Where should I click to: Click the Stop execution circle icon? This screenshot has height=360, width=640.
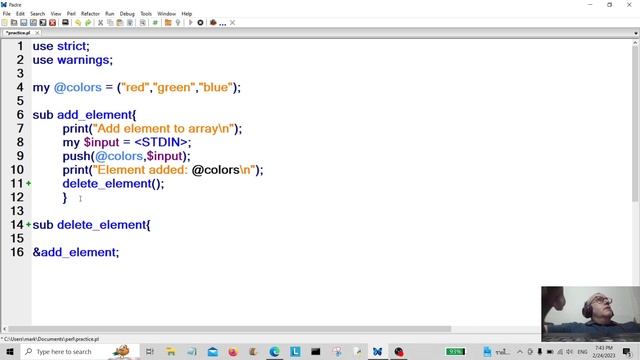coord(200,23)
